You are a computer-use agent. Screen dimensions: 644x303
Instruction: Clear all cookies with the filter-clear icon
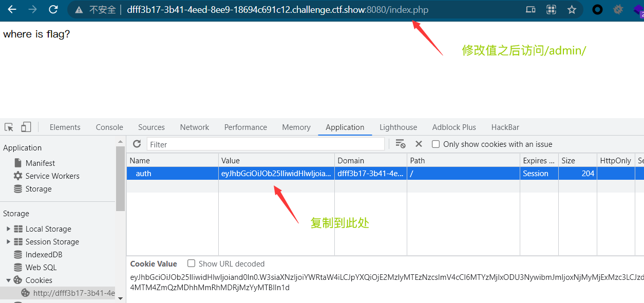(x=401, y=144)
